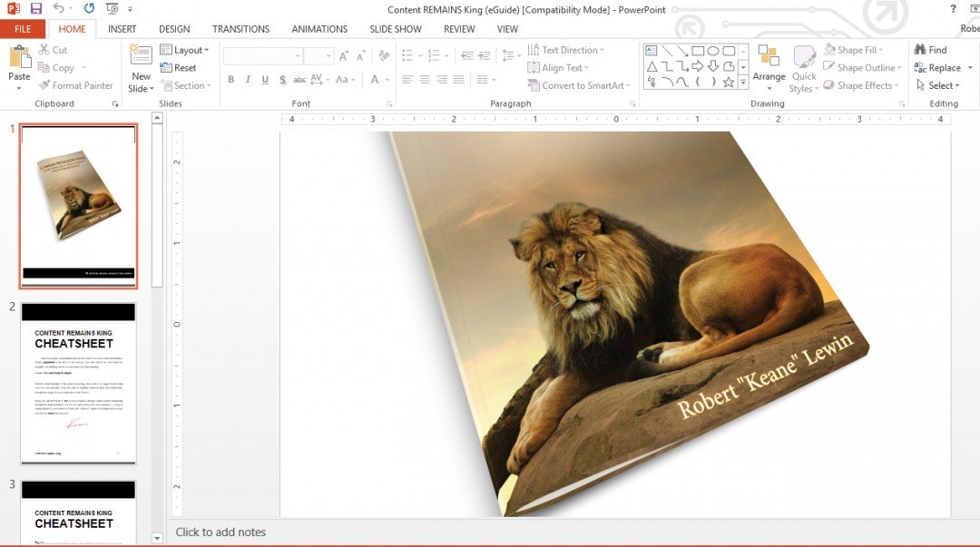The image size is (980, 547).
Task: Increase font size with the large A icon
Action: pyautogui.click(x=343, y=56)
